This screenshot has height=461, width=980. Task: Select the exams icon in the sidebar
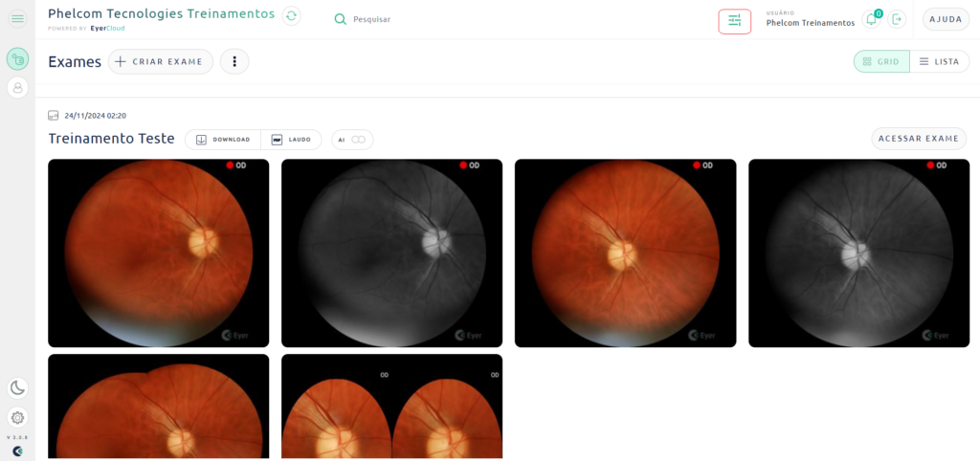[17, 59]
